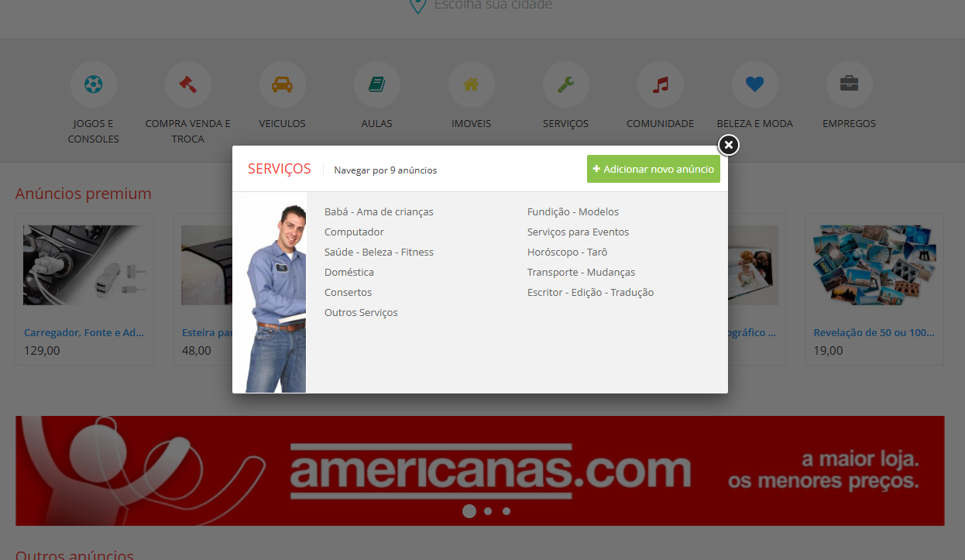Select the Veiculos car icon
The width and height of the screenshot is (965, 560).
[283, 84]
